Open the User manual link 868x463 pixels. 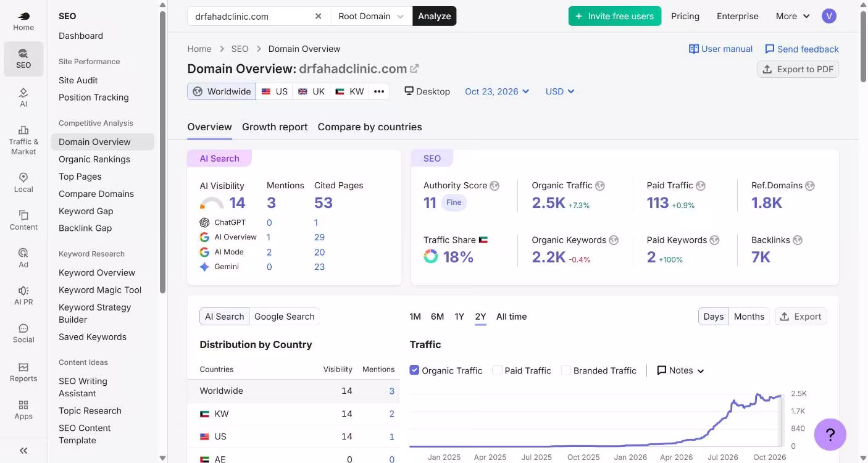tap(721, 49)
